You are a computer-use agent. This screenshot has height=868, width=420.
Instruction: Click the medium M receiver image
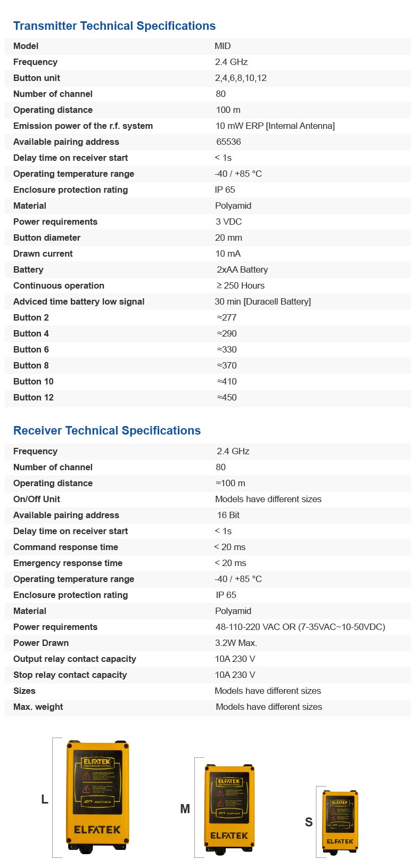(229, 808)
